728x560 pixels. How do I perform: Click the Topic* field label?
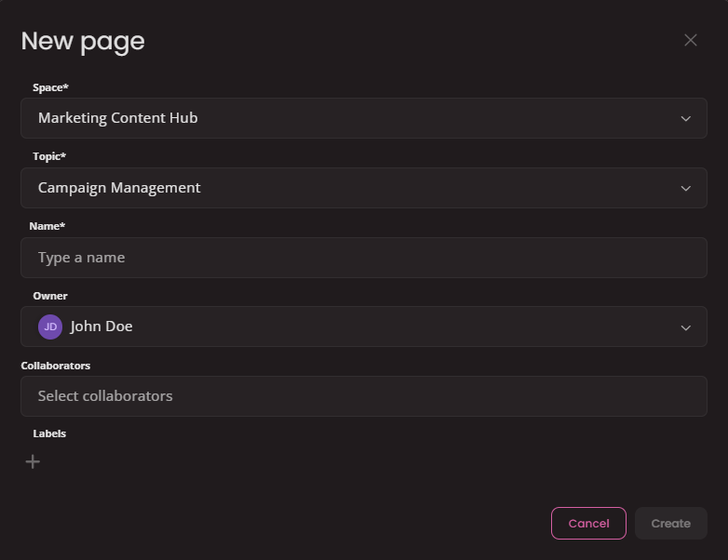coord(49,157)
